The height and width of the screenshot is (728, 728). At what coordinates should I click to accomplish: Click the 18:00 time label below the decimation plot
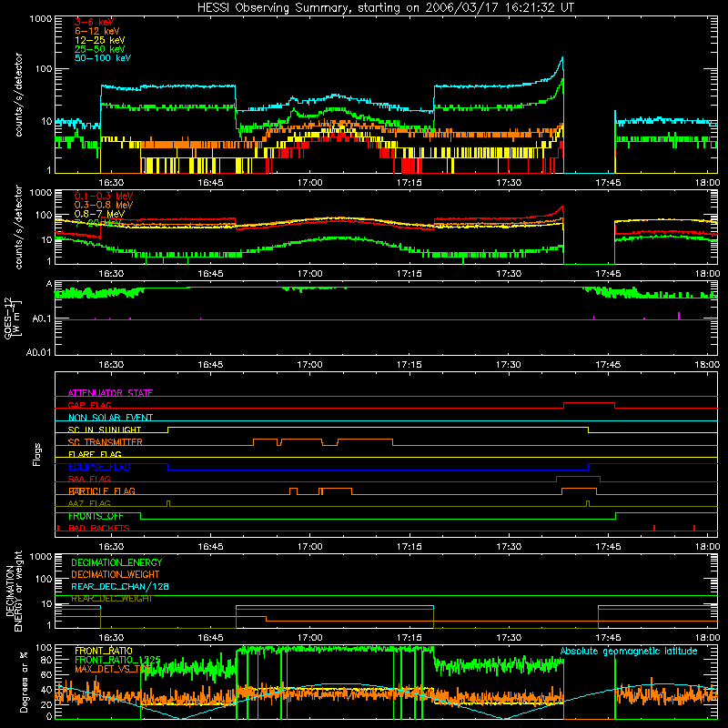pos(707,638)
